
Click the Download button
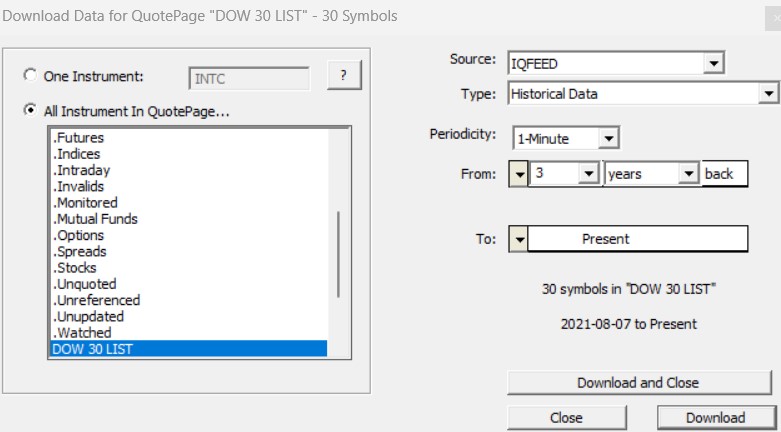pyautogui.click(x=716, y=418)
